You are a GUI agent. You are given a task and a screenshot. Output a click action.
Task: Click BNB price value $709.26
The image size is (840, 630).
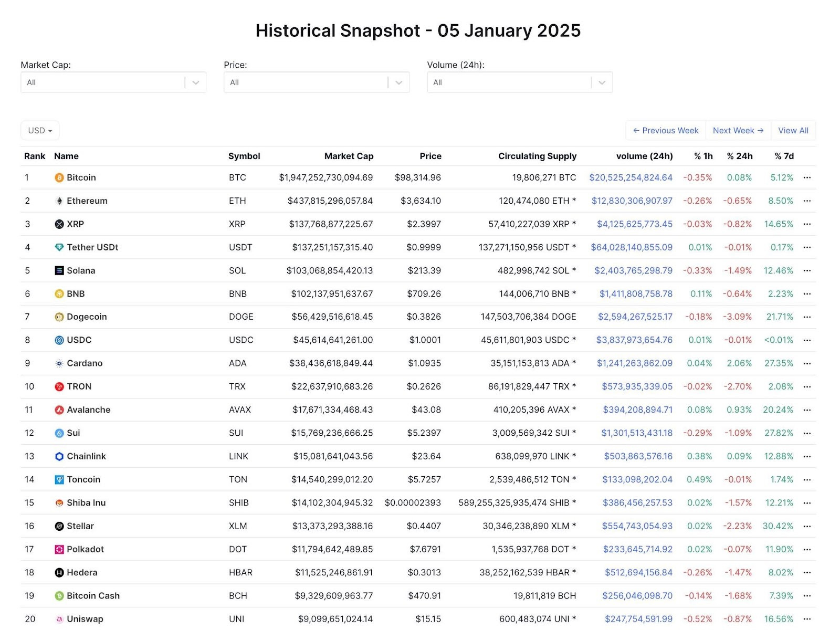pos(424,294)
